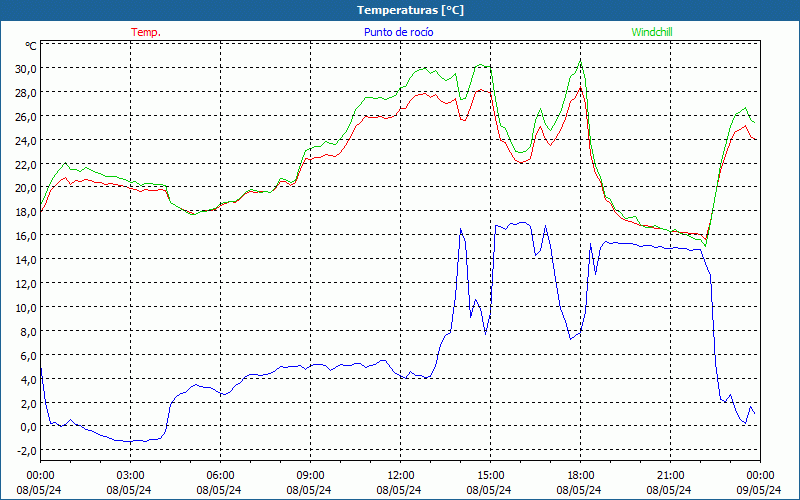Click the '8,0' y-axis value
800x500 pixels.
(x=28, y=332)
